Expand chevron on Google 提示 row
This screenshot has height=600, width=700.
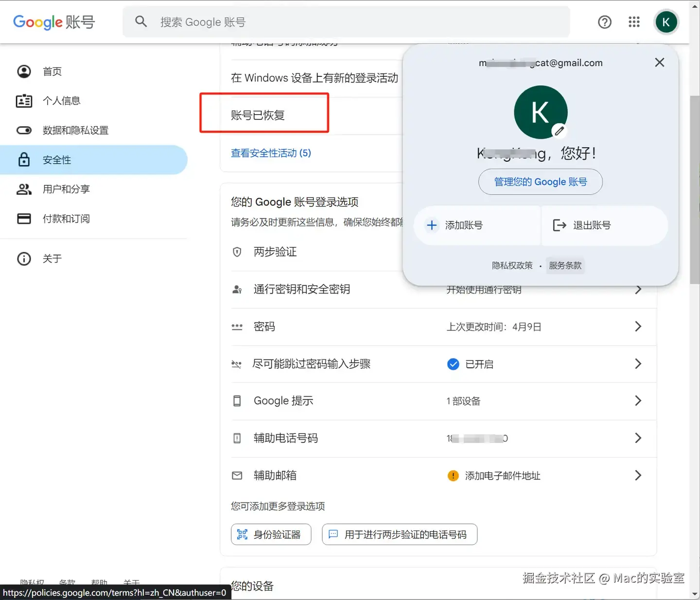pos(638,401)
